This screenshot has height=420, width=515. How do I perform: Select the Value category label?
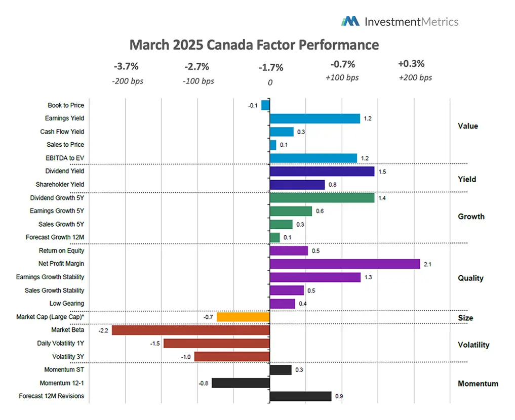(467, 126)
